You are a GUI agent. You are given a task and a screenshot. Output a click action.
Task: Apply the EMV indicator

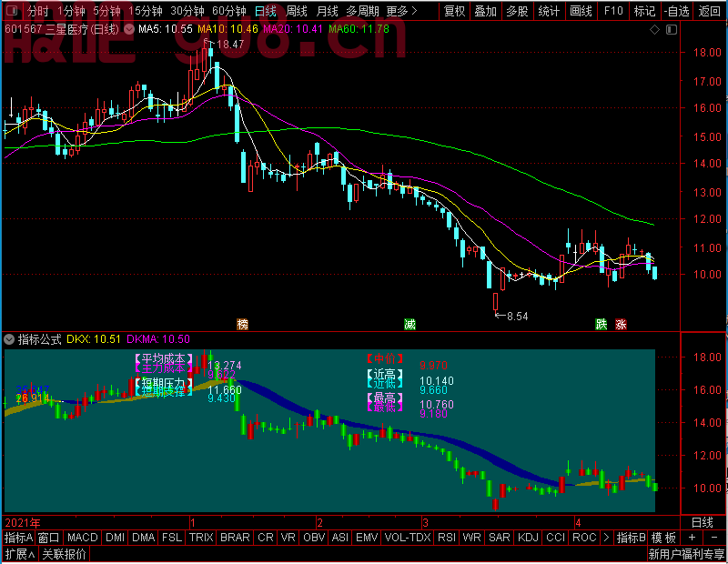tap(367, 537)
